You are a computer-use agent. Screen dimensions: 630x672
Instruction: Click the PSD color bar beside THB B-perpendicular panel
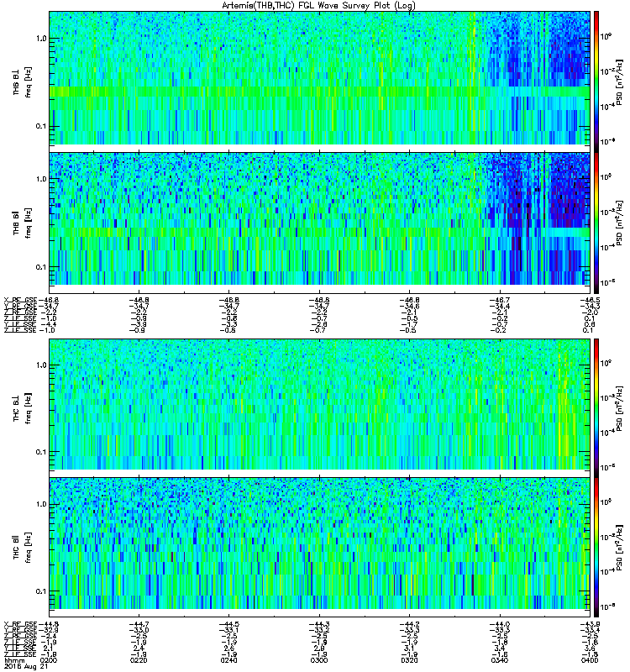596,81
